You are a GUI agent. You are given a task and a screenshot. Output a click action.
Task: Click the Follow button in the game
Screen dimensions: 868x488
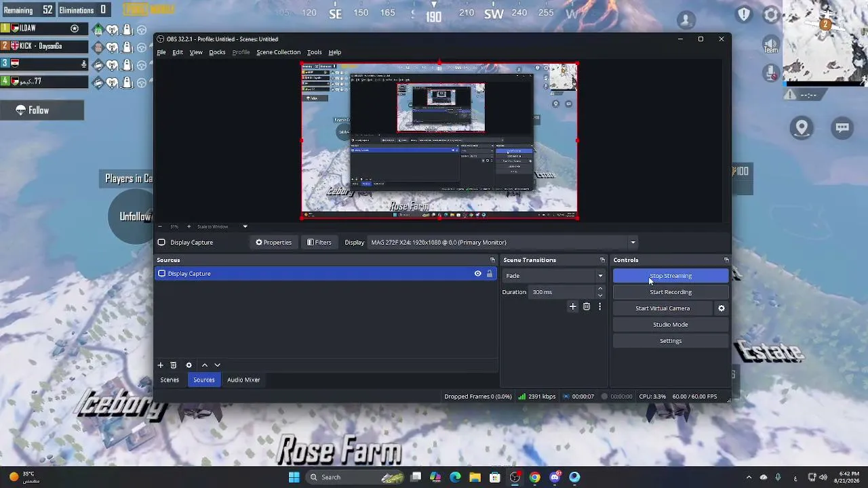[41, 110]
